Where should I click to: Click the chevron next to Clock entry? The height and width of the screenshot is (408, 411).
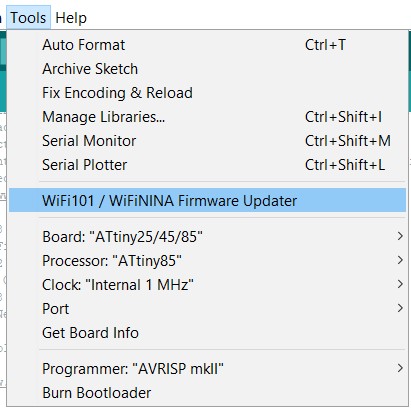400,284
